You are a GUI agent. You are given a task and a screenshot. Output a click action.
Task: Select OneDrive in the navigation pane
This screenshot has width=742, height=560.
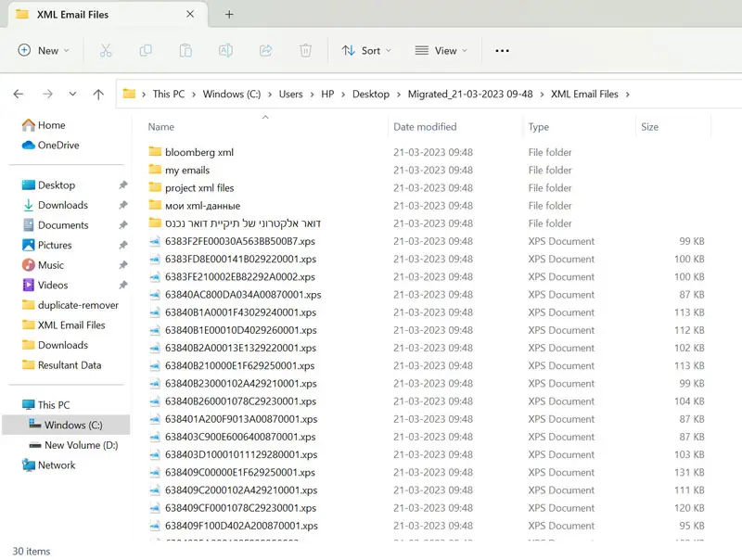[x=58, y=146]
